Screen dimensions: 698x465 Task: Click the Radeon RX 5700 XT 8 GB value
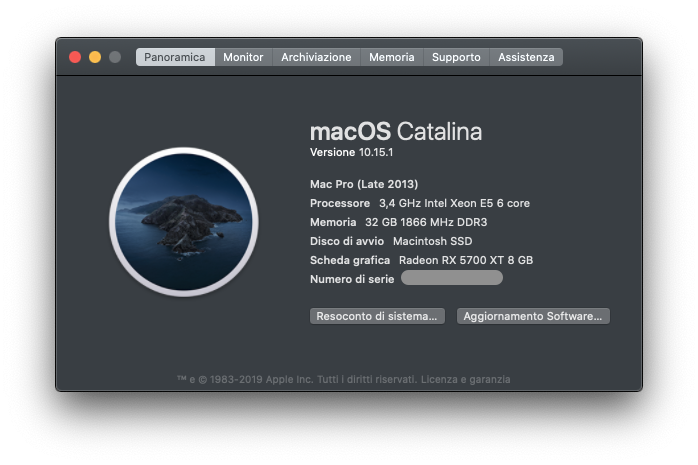pos(466,260)
